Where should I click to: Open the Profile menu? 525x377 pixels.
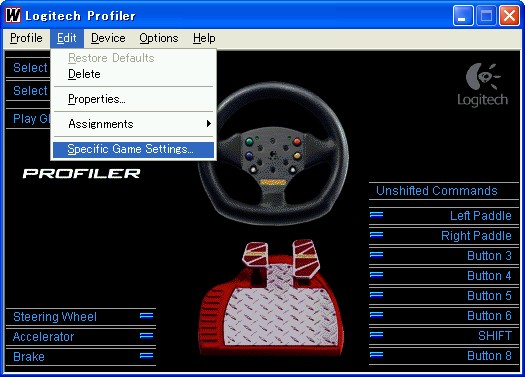tap(26, 38)
